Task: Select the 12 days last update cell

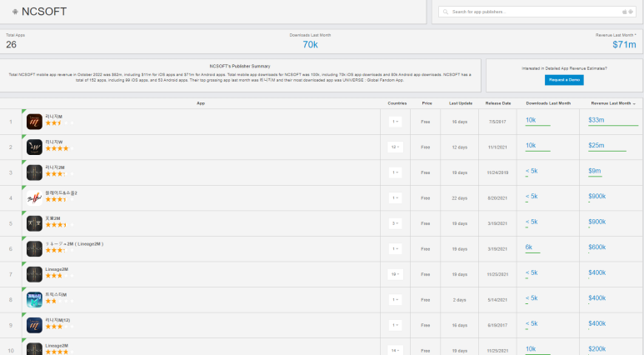Action: [x=459, y=147]
